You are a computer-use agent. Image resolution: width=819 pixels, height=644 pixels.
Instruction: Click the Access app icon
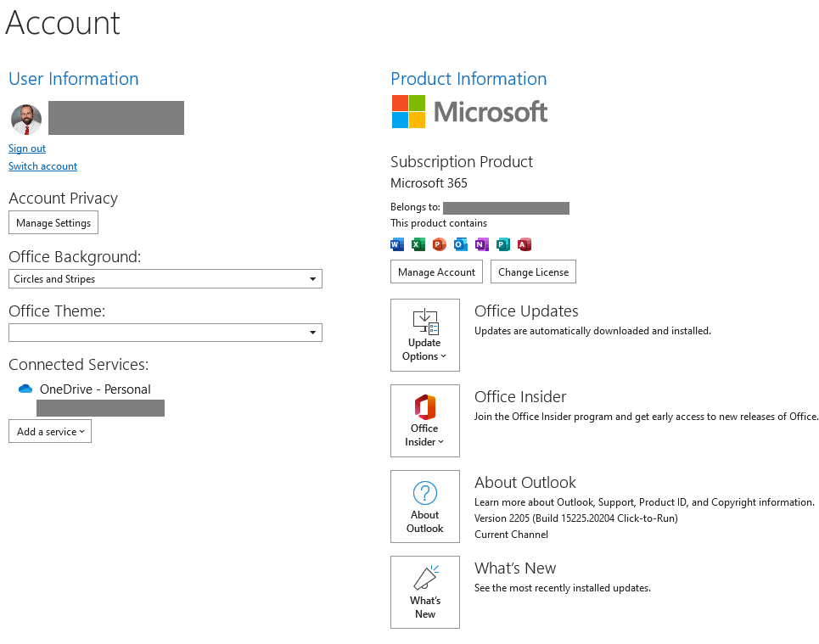524,244
